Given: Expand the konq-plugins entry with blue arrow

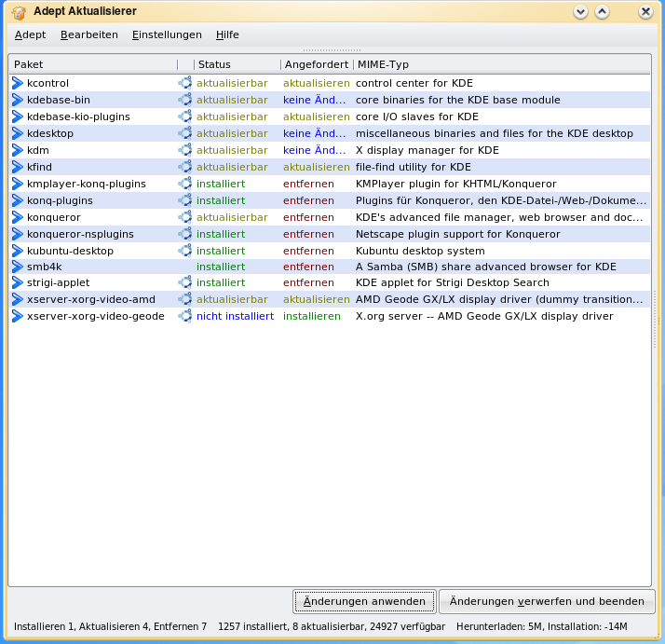Looking at the screenshot, I should tap(18, 200).
